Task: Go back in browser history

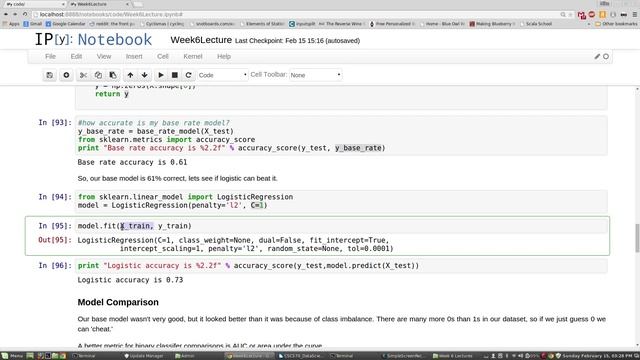Action: click(6, 14)
